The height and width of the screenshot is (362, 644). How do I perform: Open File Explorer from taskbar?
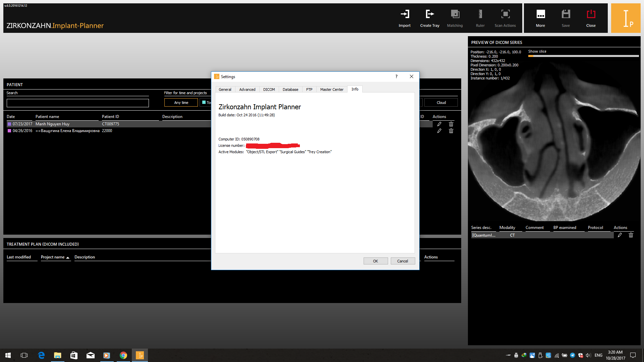[58, 355]
